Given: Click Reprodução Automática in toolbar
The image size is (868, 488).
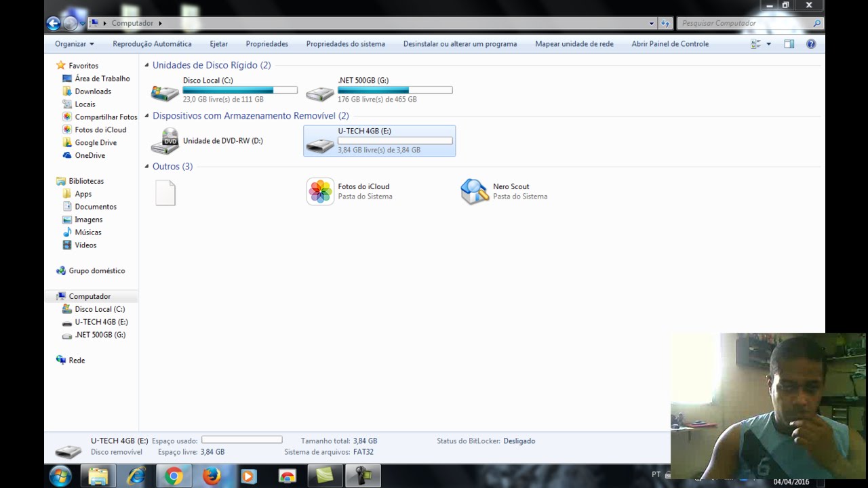Looking at the screenshot, I should (x=152, y=44).
